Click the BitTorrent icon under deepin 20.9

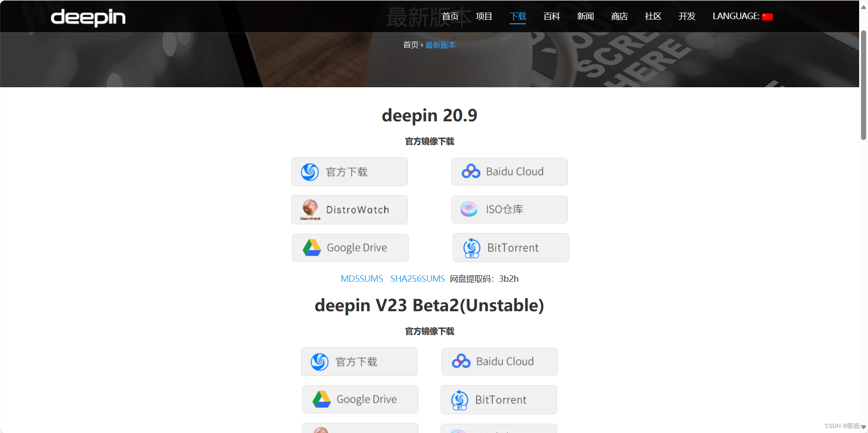[x=472, y=248]
